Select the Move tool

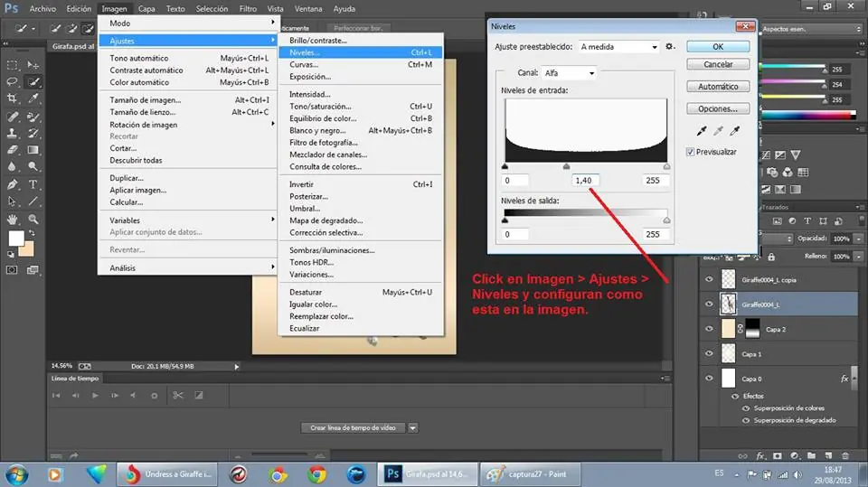[33, 65]
